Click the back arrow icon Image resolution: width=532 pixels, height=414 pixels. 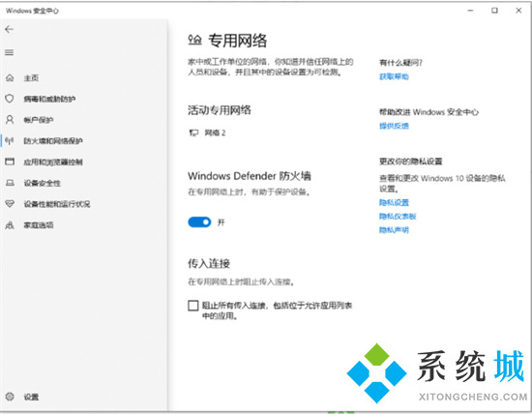9,30
